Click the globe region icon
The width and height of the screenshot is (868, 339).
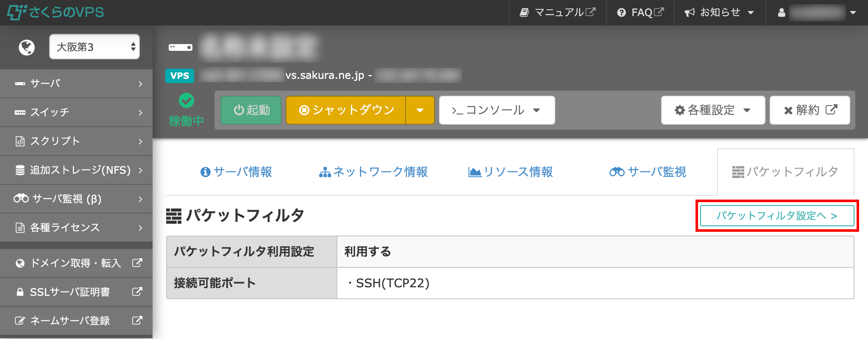point(27,47)
